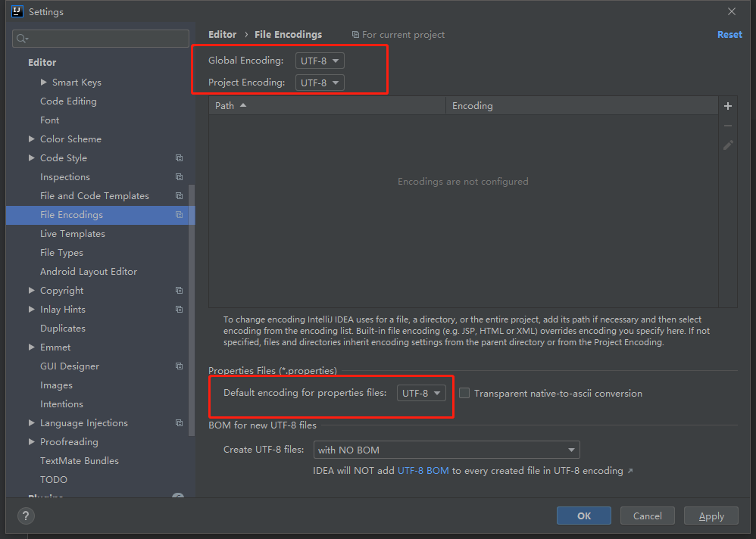Open the Global Encoding dropdown
Viewport: 756px width, 539px height.
click(x=320, y=61)
